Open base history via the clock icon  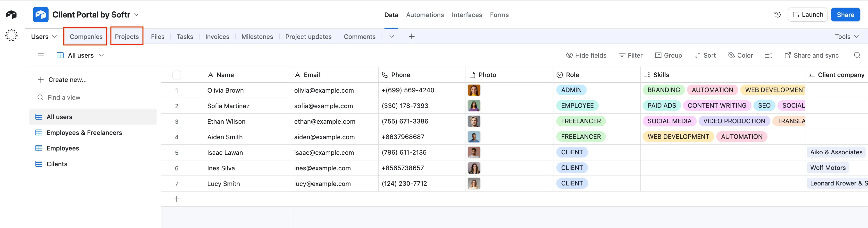(x=777, y=15)
